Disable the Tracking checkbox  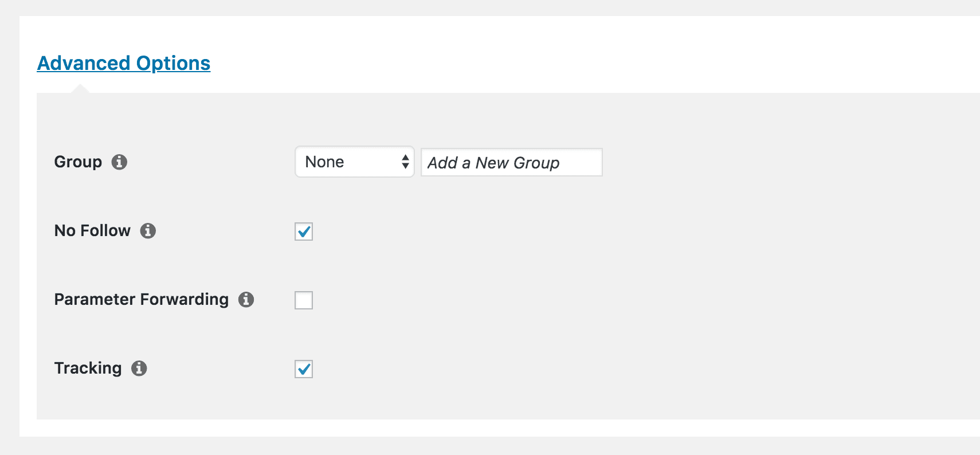[x=304, y=369]
